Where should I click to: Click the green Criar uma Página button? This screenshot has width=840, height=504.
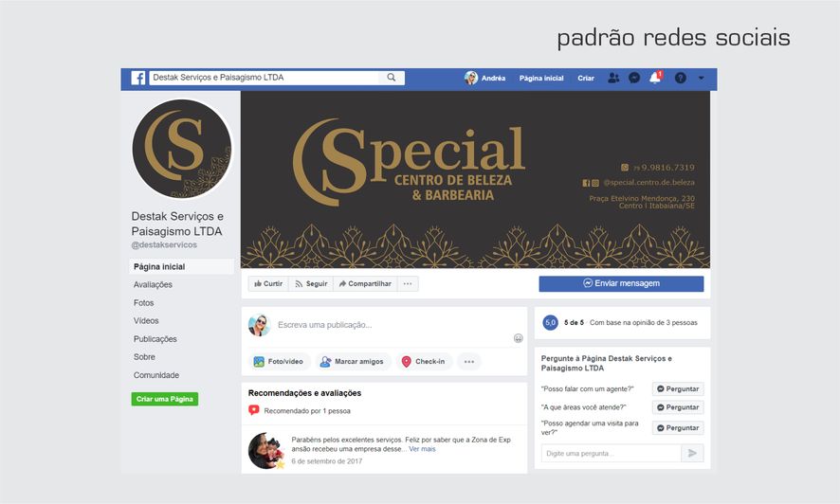point(164,399)
